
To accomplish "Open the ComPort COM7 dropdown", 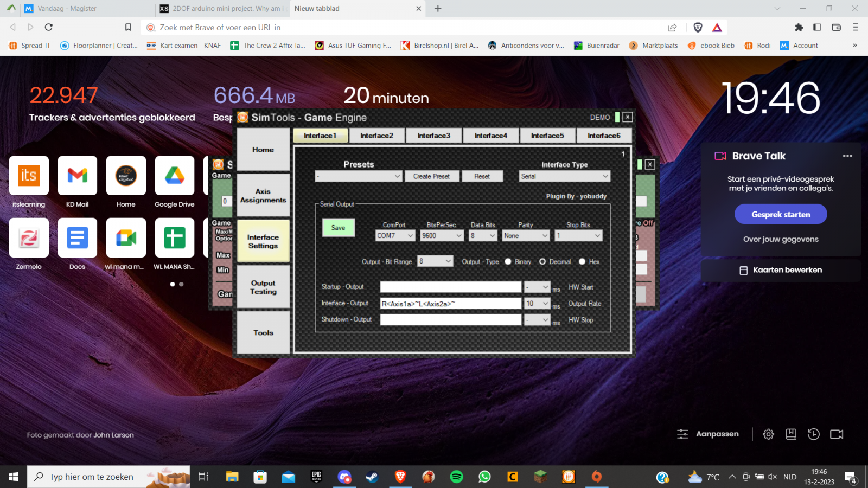I will pos(395,235).
